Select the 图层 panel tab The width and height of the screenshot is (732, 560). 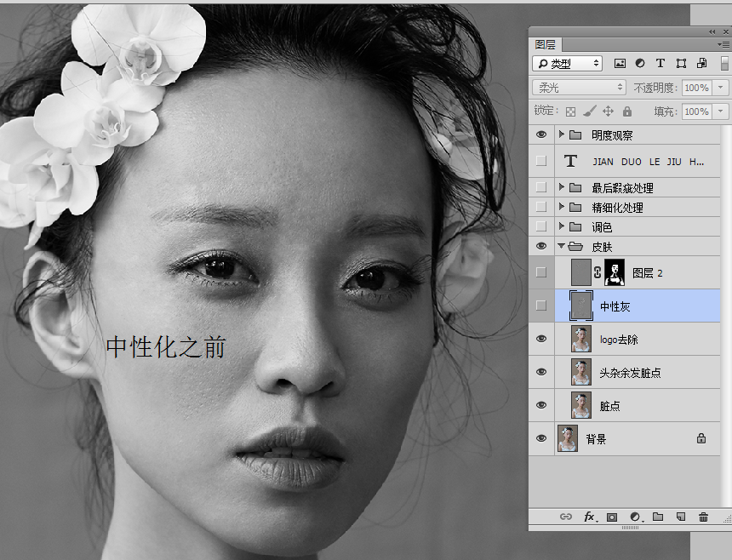(545, 44)
